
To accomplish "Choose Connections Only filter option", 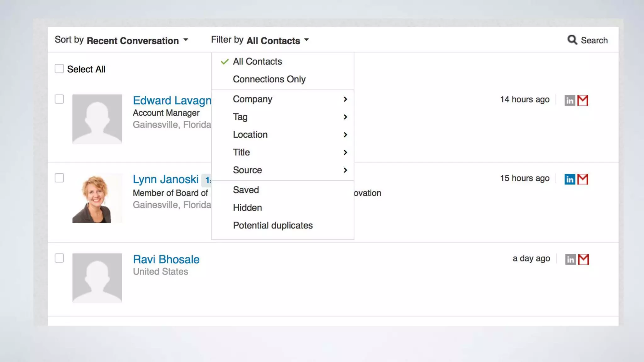I will (x=269, y=79).
